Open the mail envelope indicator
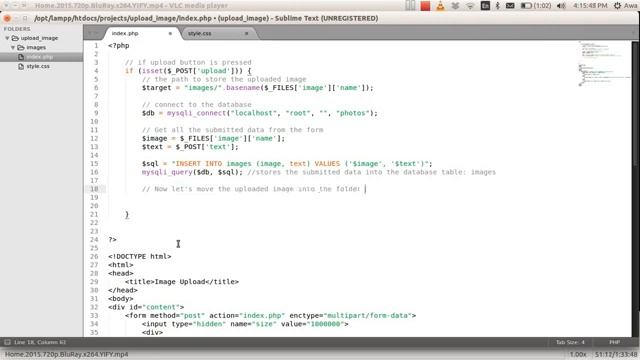 (510, 6)
